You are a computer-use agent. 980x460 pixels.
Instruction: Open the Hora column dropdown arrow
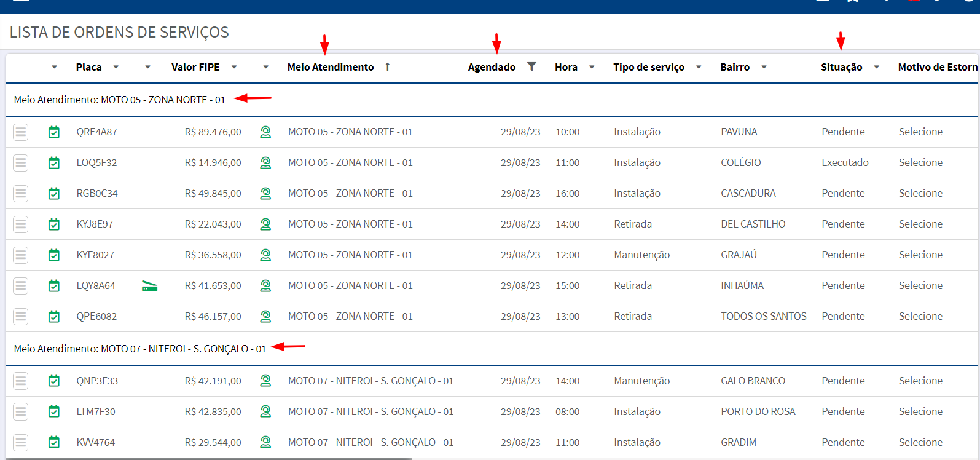592,67
